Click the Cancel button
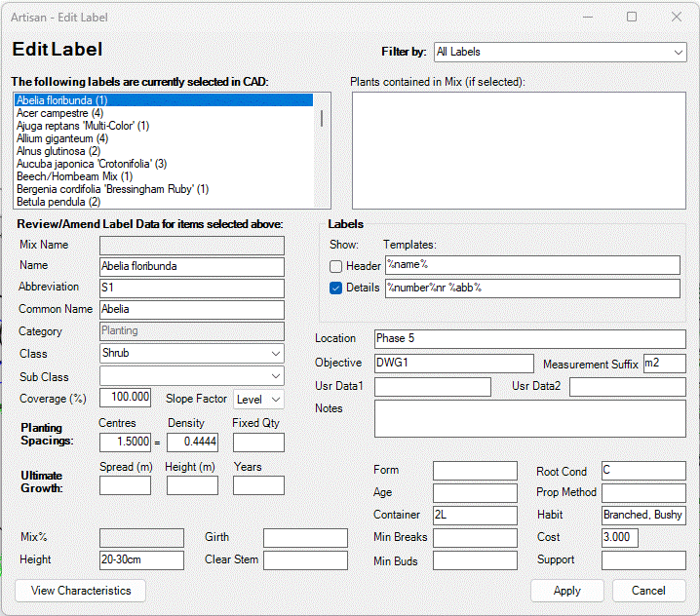Image resolution: width=700 pixels, height=616 pixels. pyautogui.click(x=648, y=591)
